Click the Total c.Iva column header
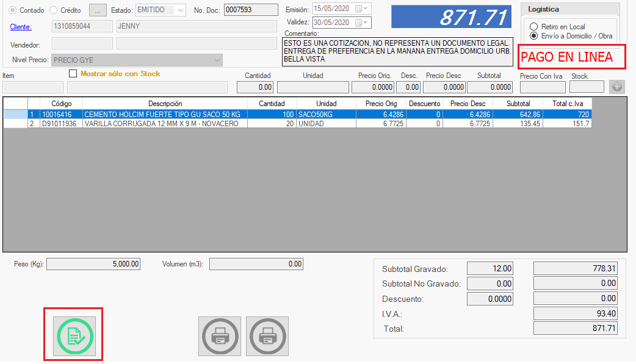The height and width of the screenshot is (364, 636). click(x=567, y=104)
